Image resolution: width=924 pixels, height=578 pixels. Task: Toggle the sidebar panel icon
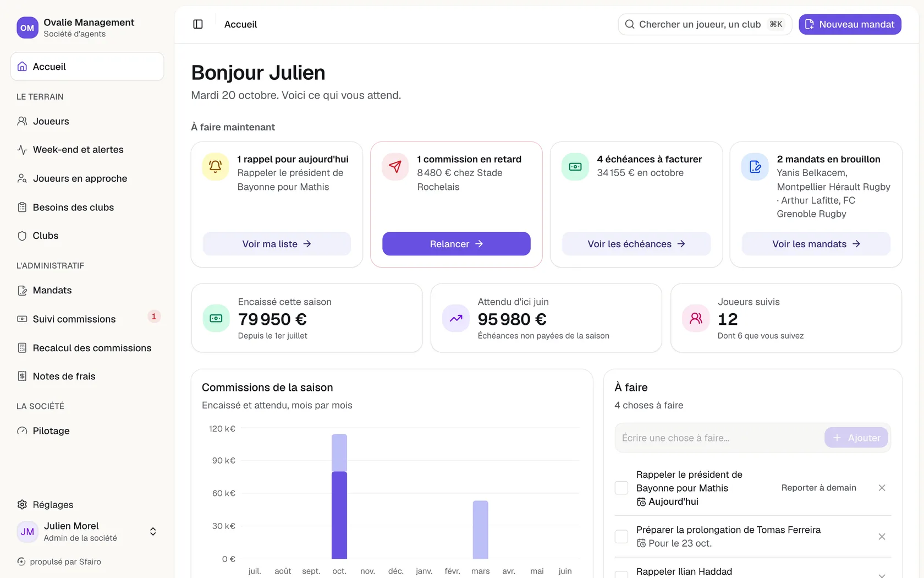coord(198,24)
